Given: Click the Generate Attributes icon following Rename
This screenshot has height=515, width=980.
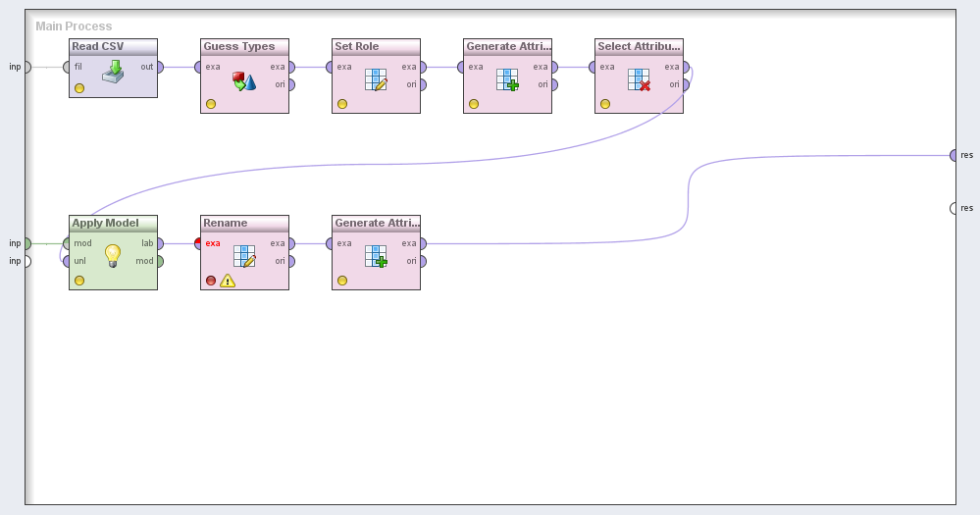Looking at the screenshot, I should coord(376,256).
